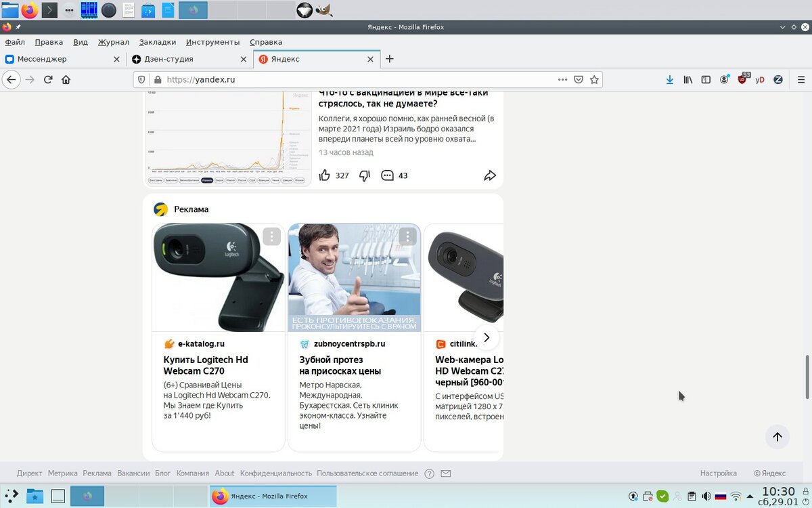The image size is (812, 508).
Task: Open the Журнал menu
Action: (114, 42)
